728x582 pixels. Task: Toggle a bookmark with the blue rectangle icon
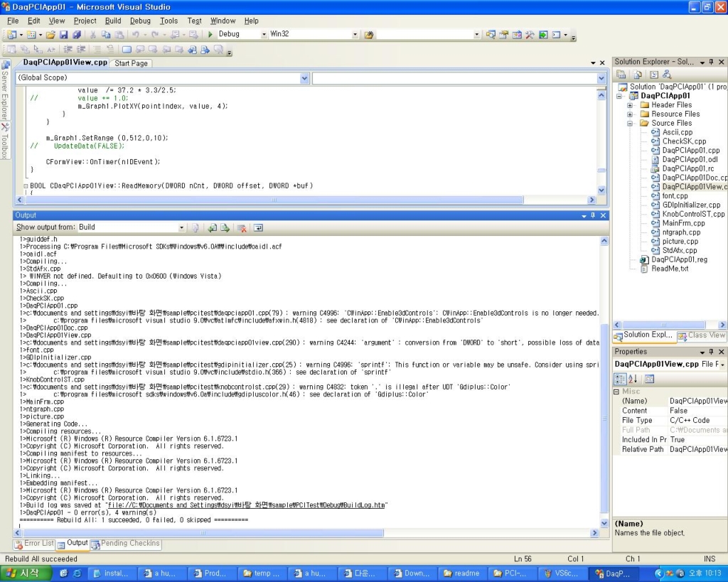click(x=127, y=49)
